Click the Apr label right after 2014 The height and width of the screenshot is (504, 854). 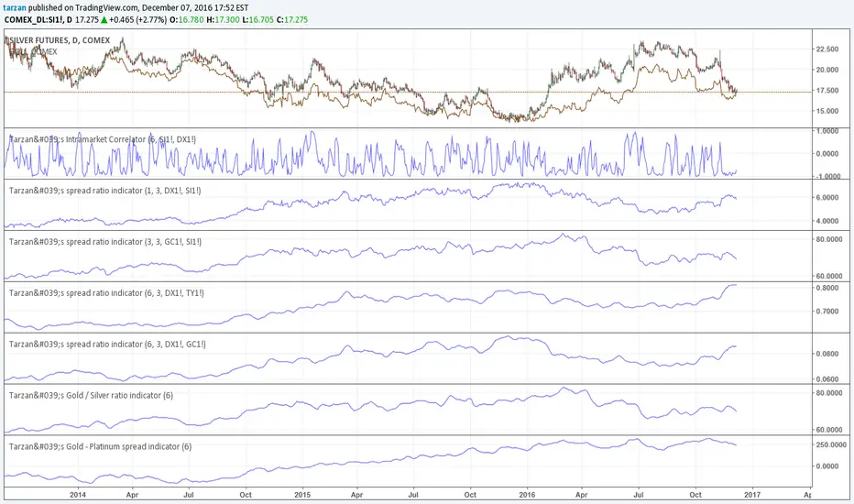point(132,495)
